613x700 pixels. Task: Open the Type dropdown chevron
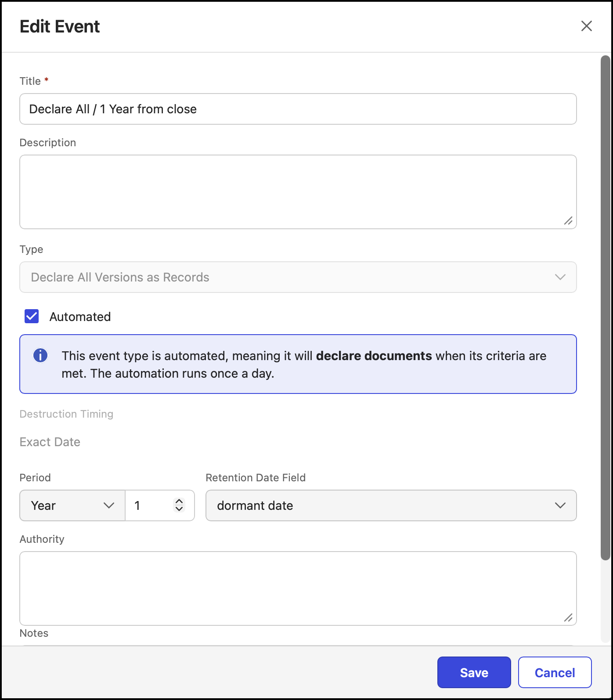click(x=560, y=277)
